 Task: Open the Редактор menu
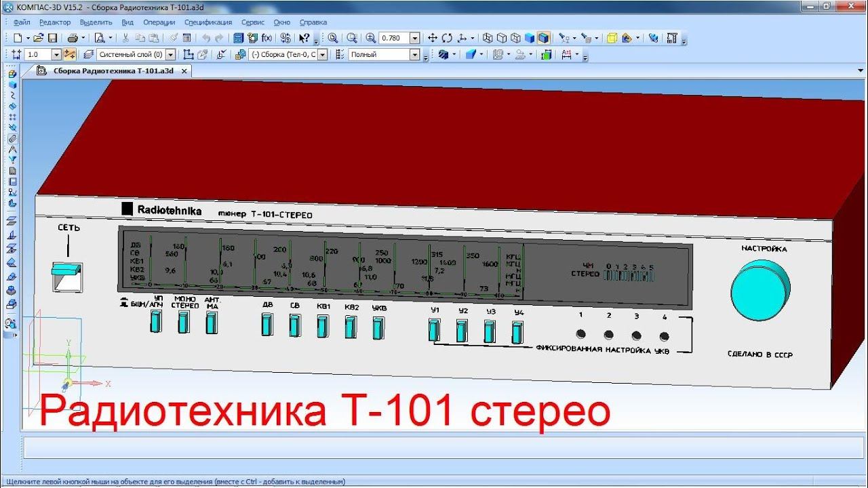pos(55,22)
